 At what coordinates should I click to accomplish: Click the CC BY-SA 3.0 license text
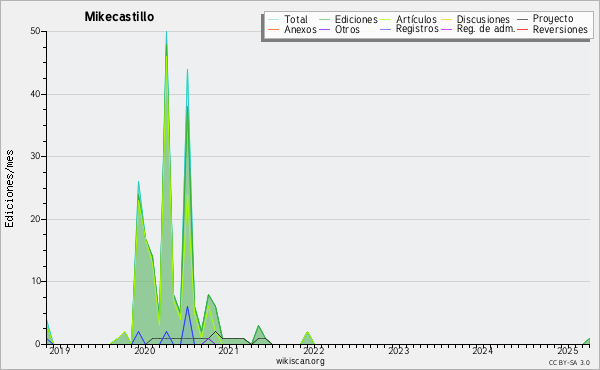pyautogui.click(x=569, y=362)
